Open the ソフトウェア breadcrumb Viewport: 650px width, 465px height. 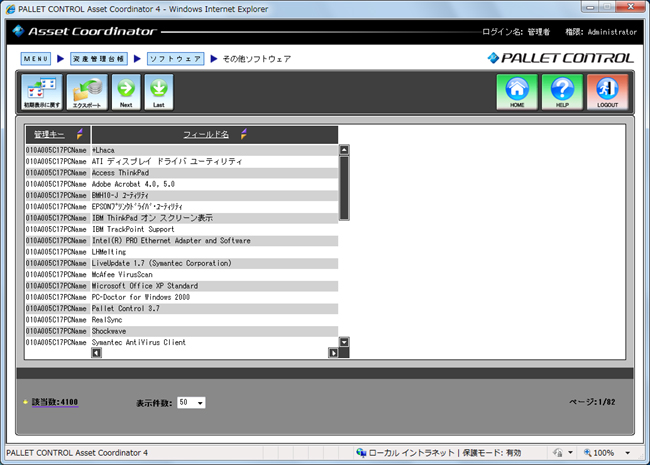(176, 59)
